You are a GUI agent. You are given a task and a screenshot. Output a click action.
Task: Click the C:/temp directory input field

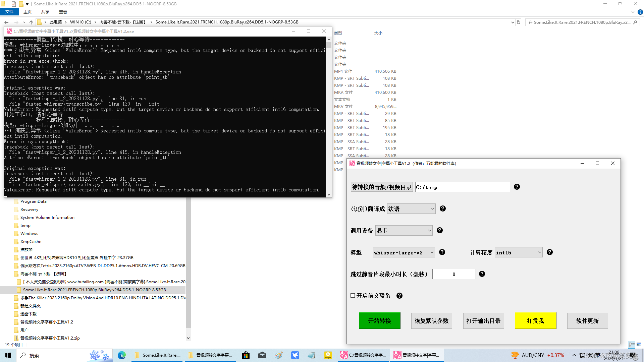coord(462,187)
